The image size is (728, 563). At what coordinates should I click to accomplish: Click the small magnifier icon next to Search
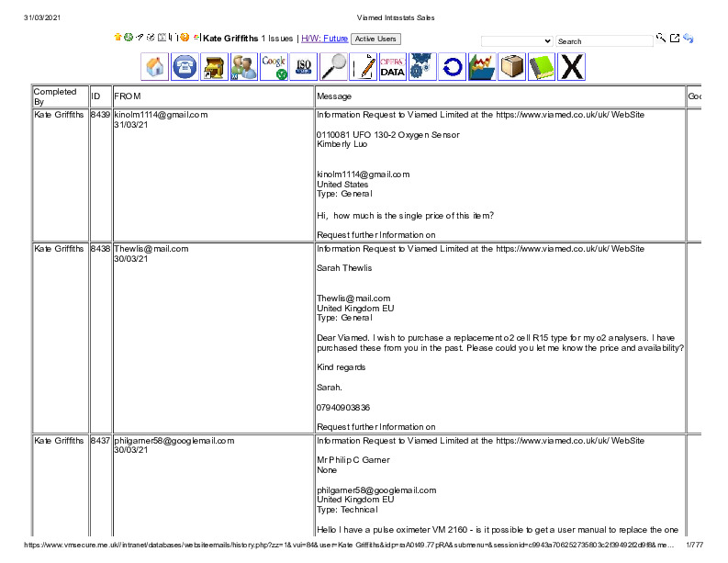tap(661, 39)
